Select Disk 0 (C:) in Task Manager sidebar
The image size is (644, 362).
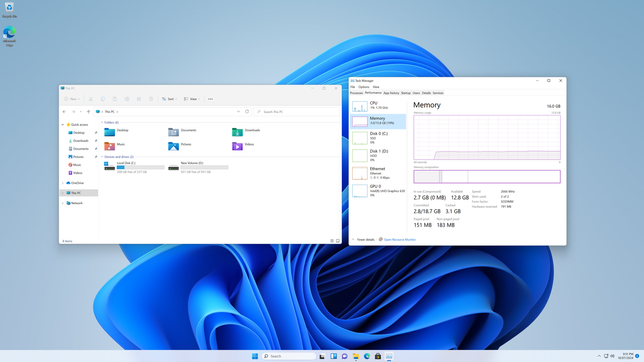tap(378, 138)
